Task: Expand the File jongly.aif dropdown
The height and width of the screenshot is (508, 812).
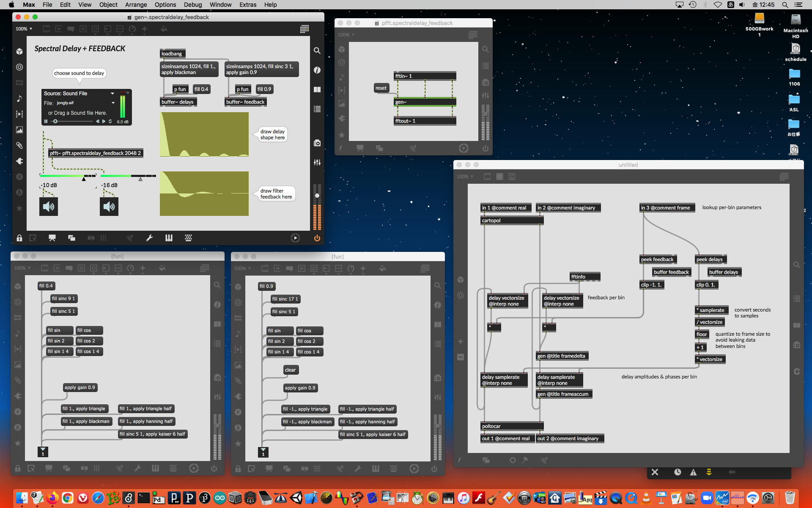Action: coord(113,103)
